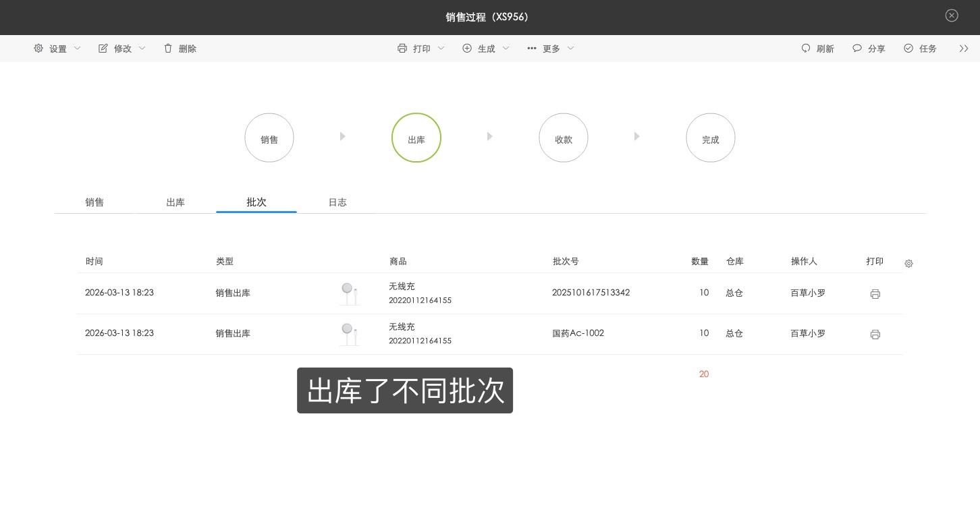Click the 收款 stage circle
The width and height of the screenshot is (980, 524).
[564, 138]
